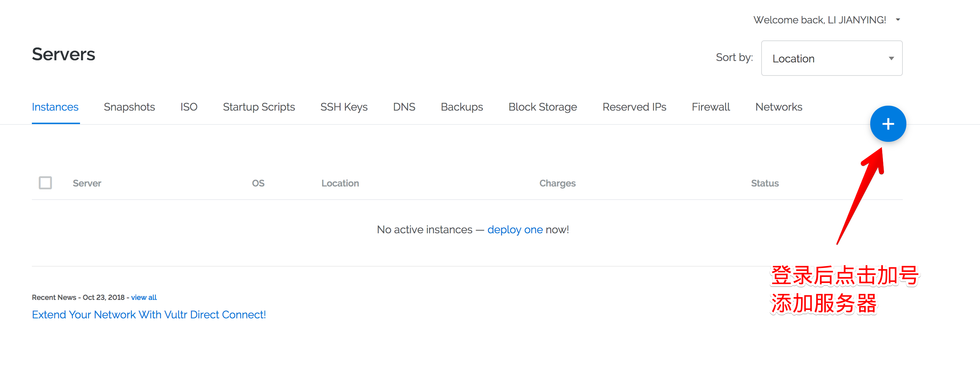Image resolution: width=980 pixels, height=368 pixels.
Task: View the Reserved IPs tab
Action: [x=634, y=107]
